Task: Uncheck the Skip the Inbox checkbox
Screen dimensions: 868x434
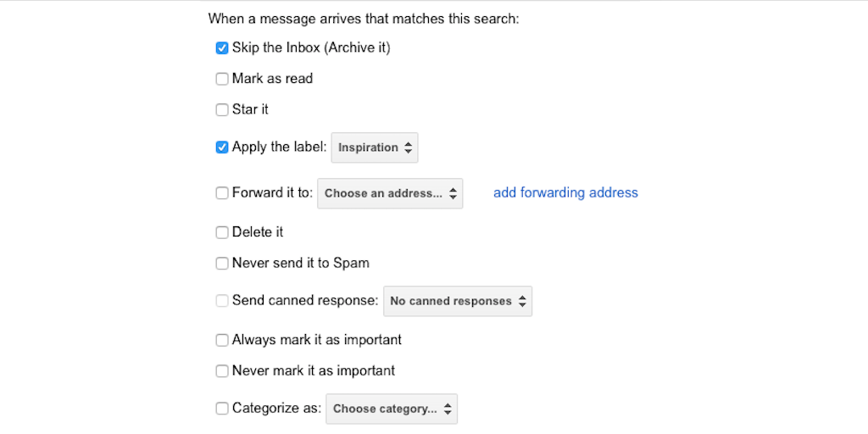Action: click(x=222, y=48)
